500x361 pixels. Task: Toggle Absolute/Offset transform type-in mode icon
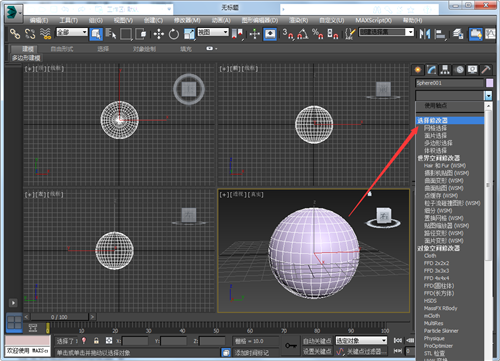[109, 341]
